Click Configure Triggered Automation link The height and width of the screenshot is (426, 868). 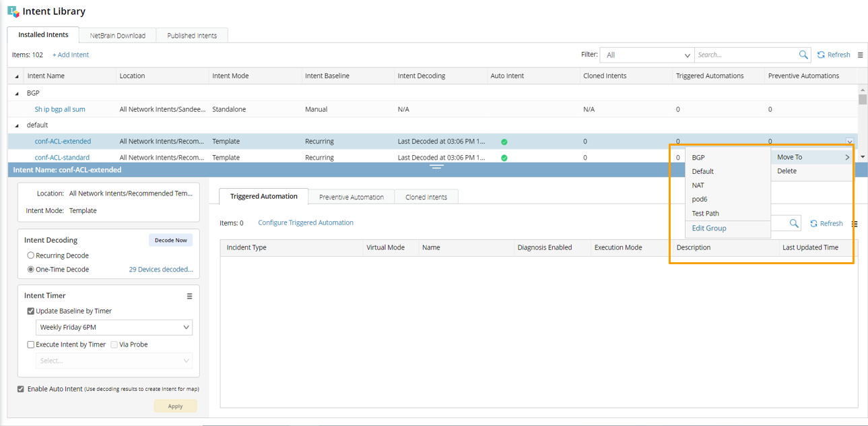[x=306, y=222]
